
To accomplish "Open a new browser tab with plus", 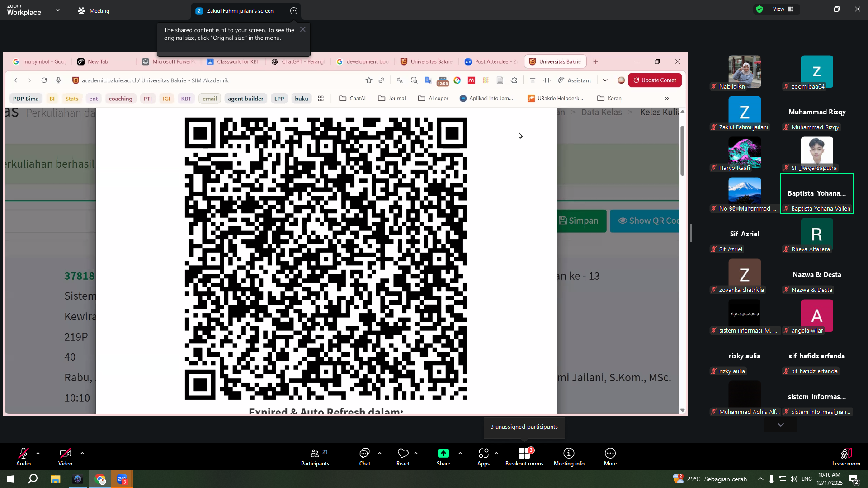I will pyautogui.click(x=595, y=62).
